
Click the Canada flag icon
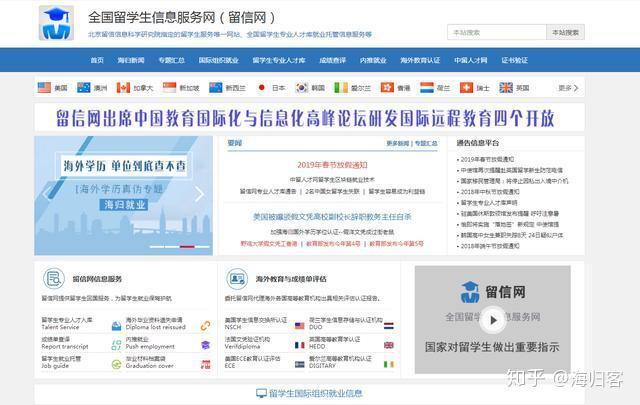(123, 87)
